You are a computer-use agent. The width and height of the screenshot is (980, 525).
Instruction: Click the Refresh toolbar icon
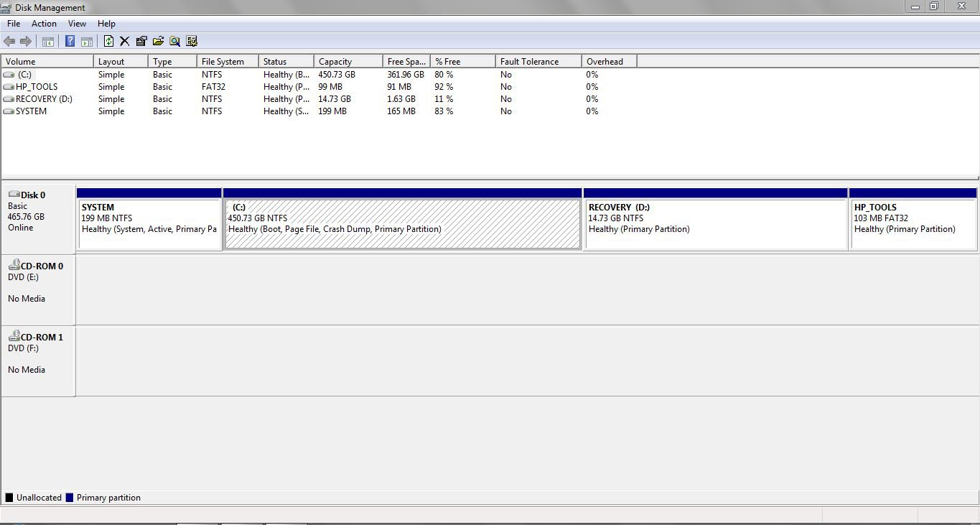tap(109, 42)
